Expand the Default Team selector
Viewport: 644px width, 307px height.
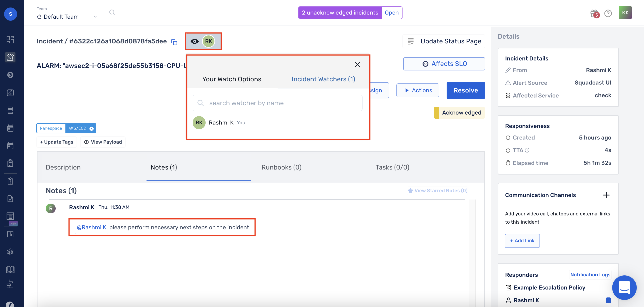coord(95,17)
